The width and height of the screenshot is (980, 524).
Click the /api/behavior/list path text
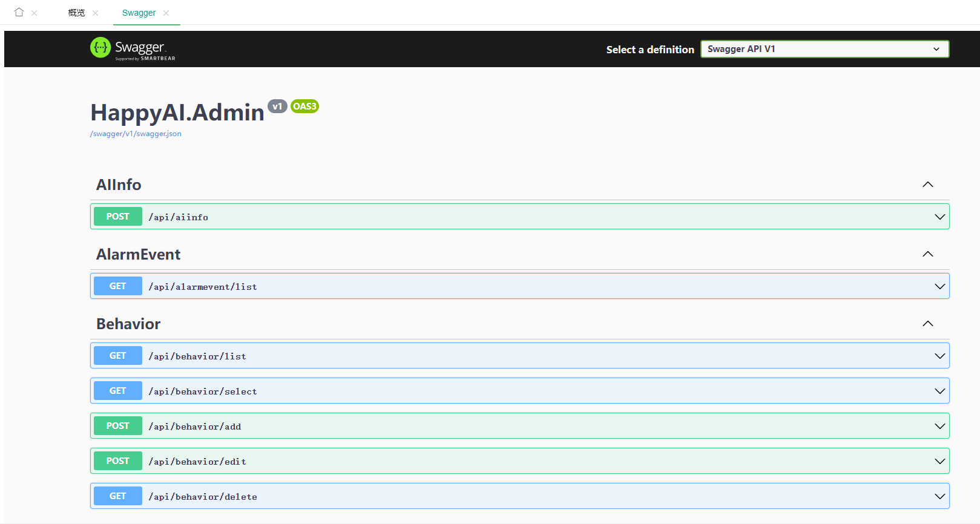tap(197, 356)
